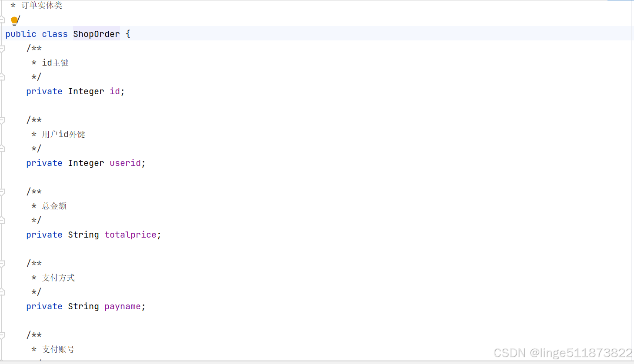The width and height of the screenshot is (634, 364).
Task: Click the comment text 用户id外键
Action: (x=63, y=134)
